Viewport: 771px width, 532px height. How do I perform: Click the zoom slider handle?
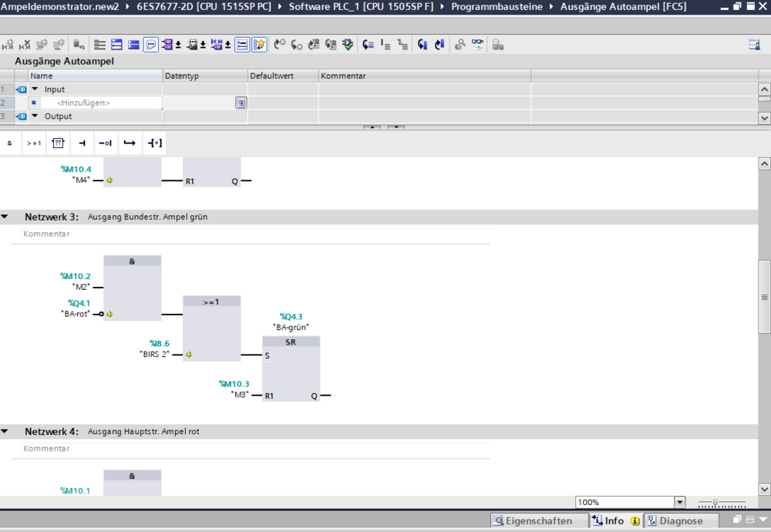coord(715,502)
